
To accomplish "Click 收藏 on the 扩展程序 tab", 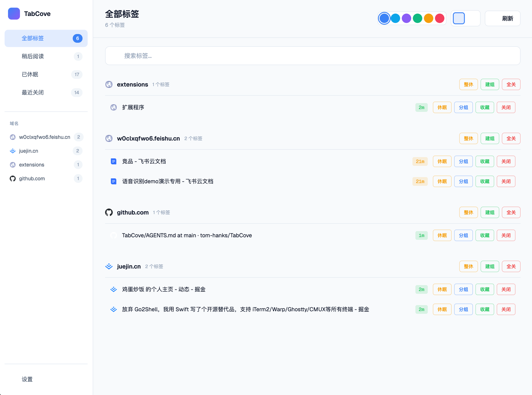I will click(485, 107).
